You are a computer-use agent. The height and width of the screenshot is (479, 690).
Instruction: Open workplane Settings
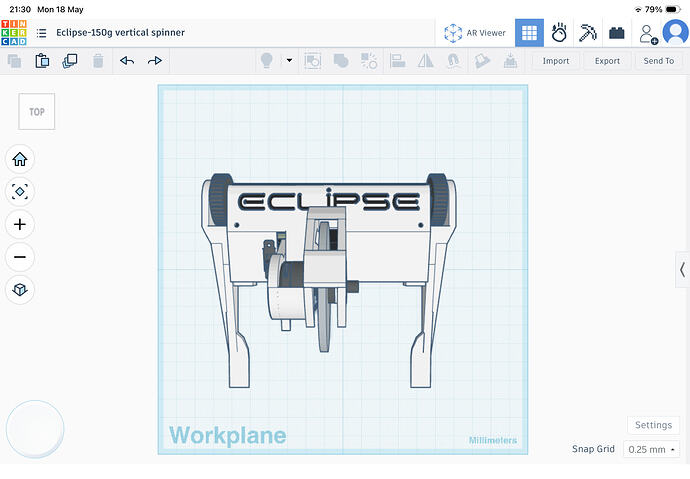pos(653,425)
